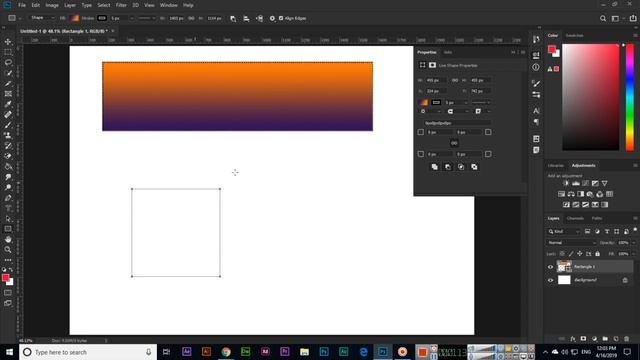Viewport: 640px width, 360px height.
Task: Open the Fill percentage dropdown arrow
Action: (633, 254)
